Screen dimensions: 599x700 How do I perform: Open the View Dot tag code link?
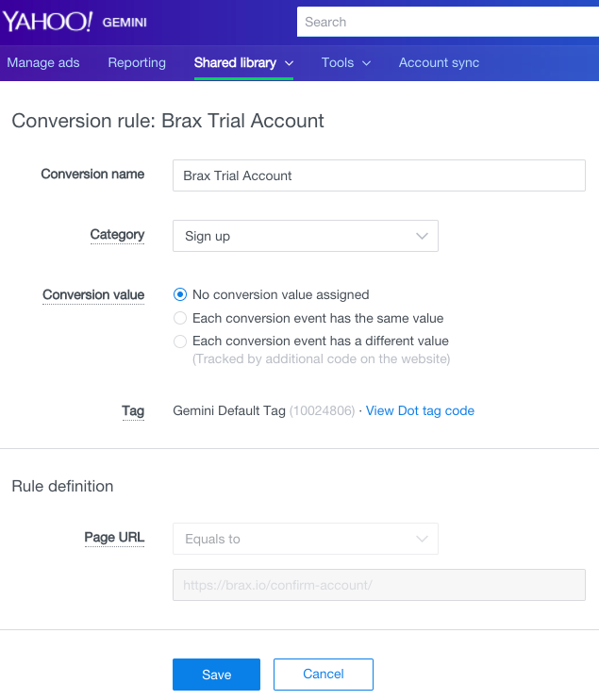coord(420,410)
